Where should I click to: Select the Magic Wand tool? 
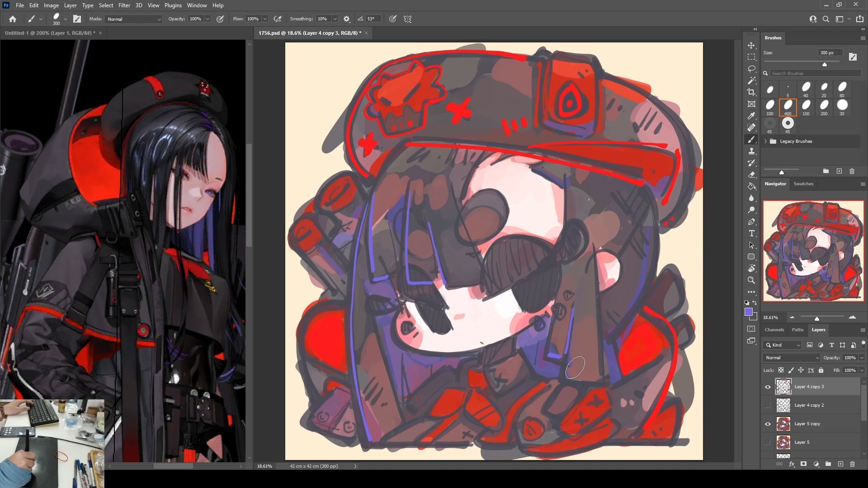coord(751,81)
